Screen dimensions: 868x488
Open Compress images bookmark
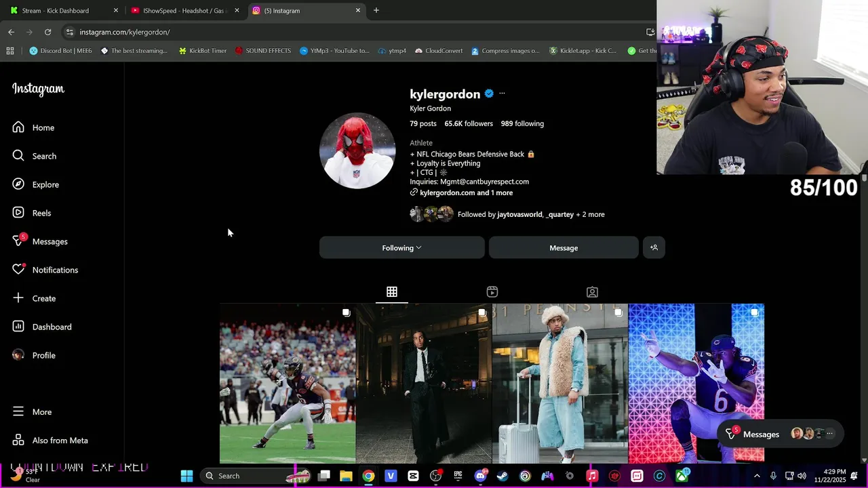[x=506, y=51]
